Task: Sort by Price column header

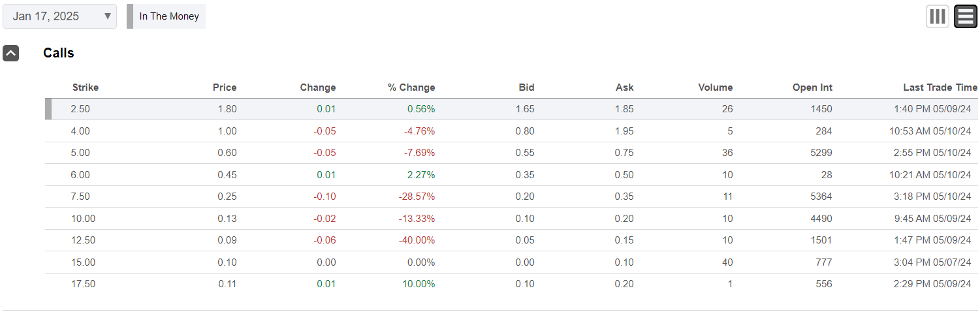Action: (x=225, y=87)
